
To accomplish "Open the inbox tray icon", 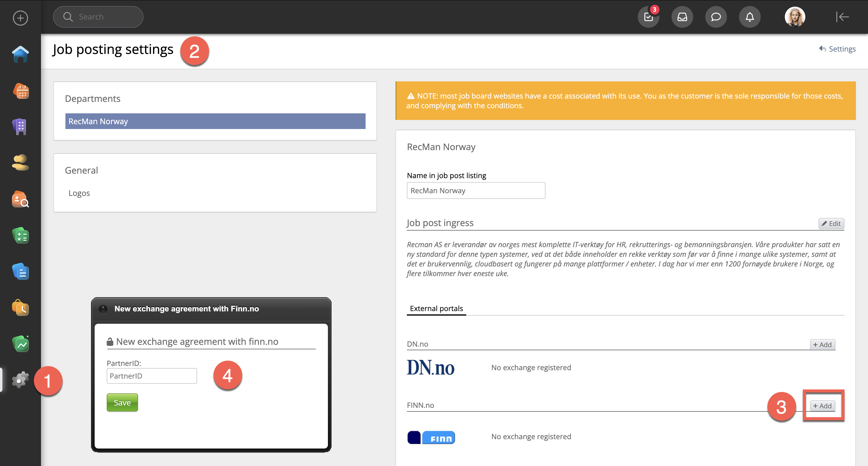I will 682,17.
